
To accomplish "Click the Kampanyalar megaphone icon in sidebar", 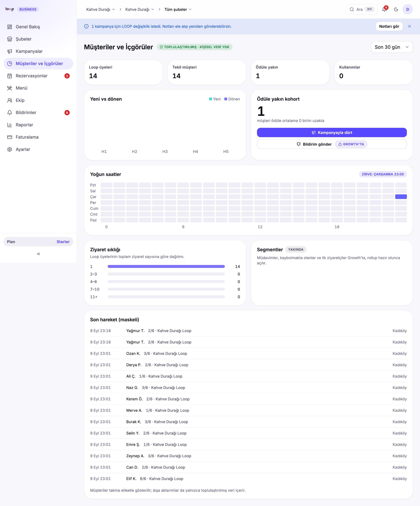I will 10,51.
